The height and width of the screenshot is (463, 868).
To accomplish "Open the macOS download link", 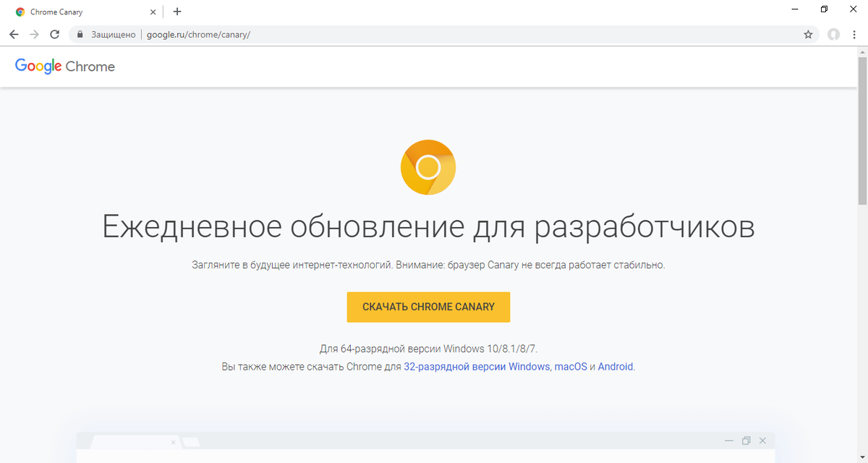I will click(x=571, y=367).
